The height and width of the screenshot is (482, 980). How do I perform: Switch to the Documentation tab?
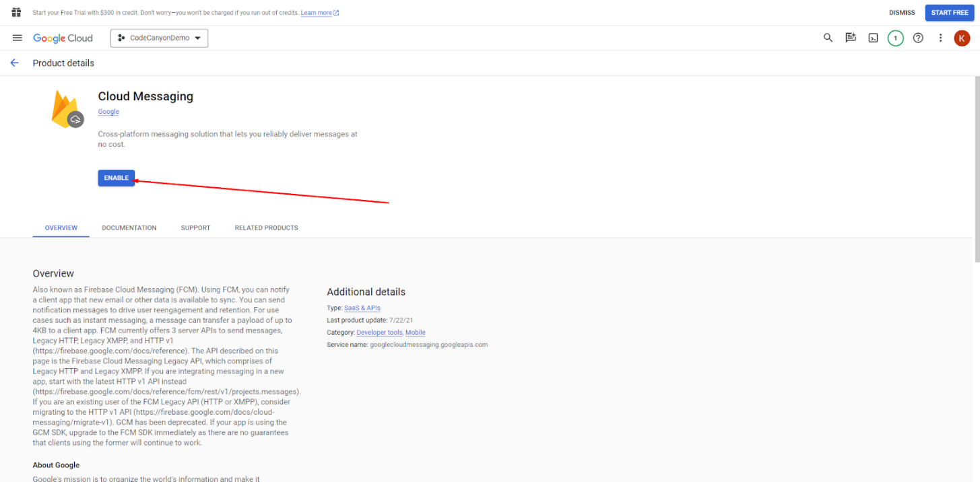129,228
